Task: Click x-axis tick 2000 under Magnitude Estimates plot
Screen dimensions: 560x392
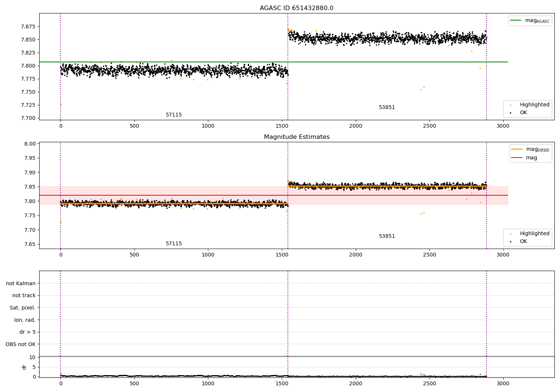Action: coord(355,255)
